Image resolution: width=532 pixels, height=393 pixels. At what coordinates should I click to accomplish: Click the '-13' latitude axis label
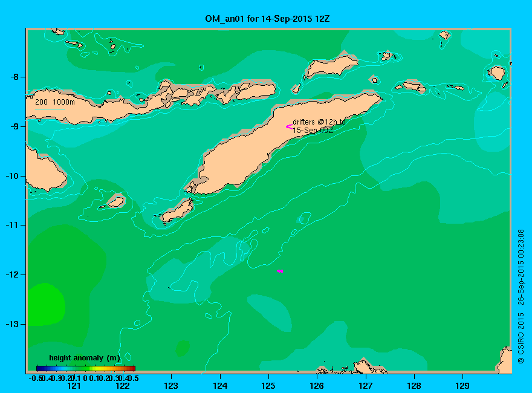[12, 323]
